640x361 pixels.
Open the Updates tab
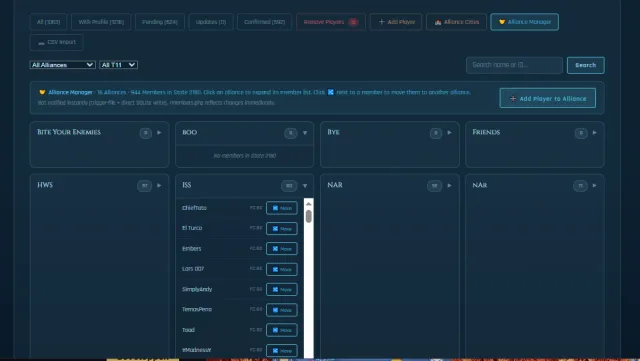pos(211,22)
